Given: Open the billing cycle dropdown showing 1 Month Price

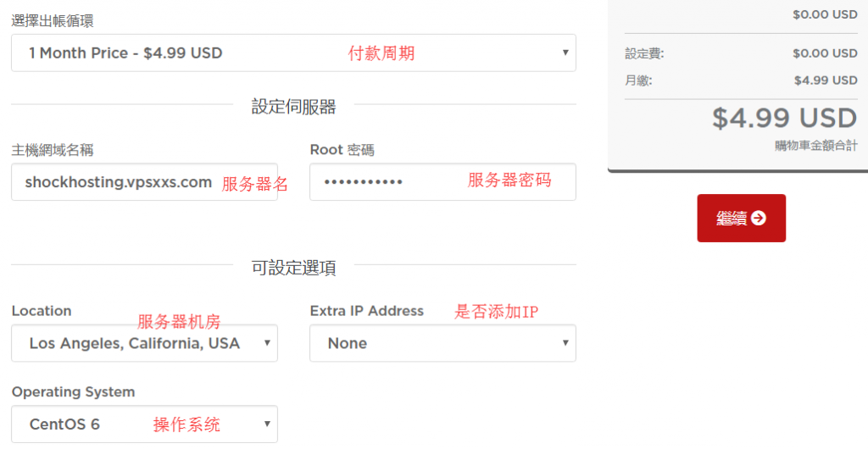Looking at the screenshot, I should (x=293, y=53).
